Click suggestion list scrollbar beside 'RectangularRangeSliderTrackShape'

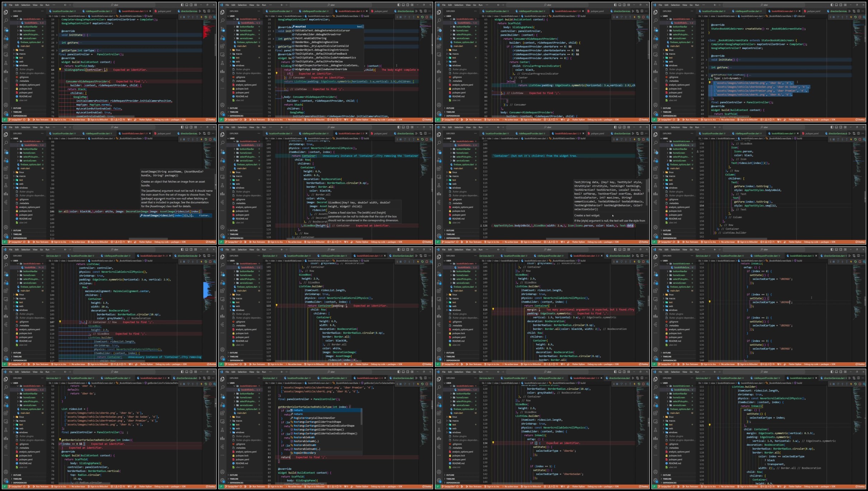pyautogui.click(x=362, y=417)
